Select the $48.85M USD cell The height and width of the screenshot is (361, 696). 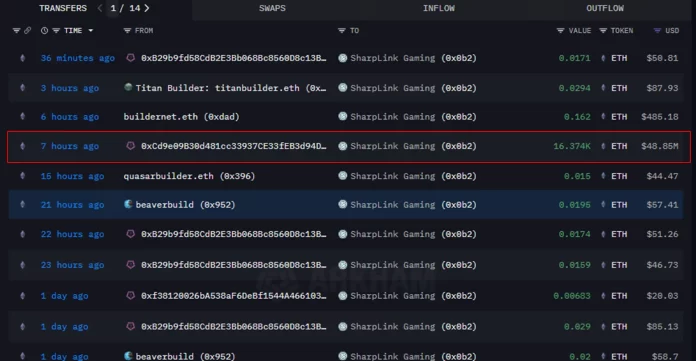tap(660, 146)
